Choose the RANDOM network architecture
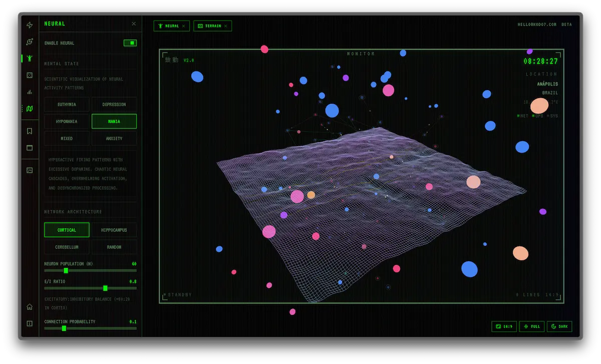Screen dimensions: 601x364 click(x=114, y=247)
